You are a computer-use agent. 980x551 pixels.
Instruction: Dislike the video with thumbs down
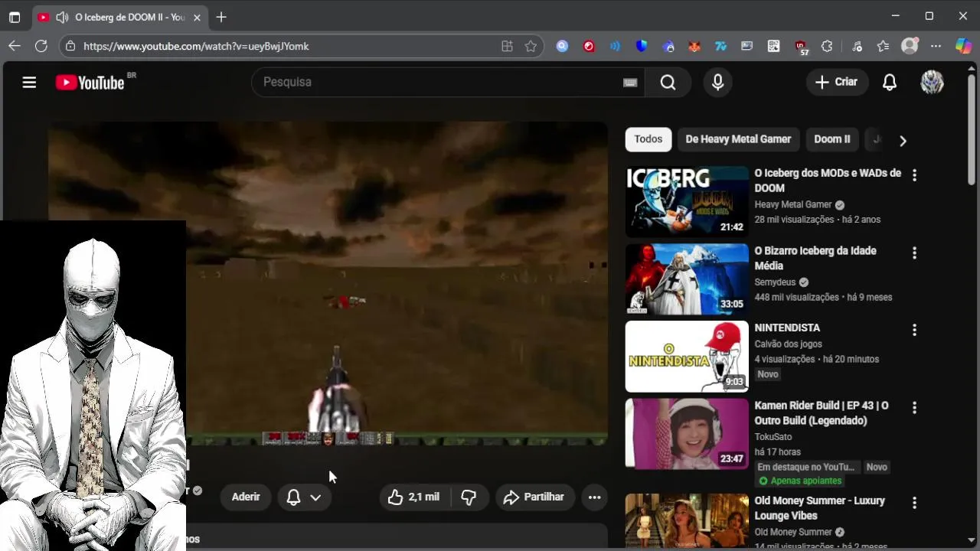(469, 497)
